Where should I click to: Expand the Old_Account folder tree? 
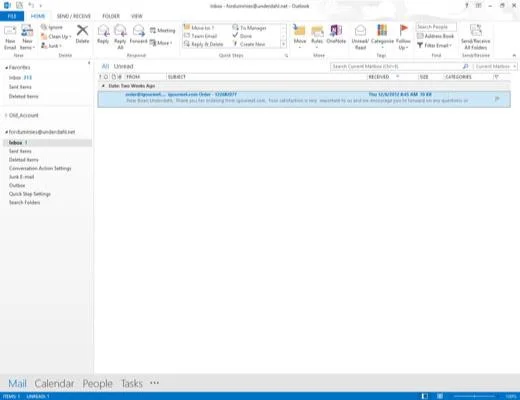pyautogui.click(x=6, y=115)
